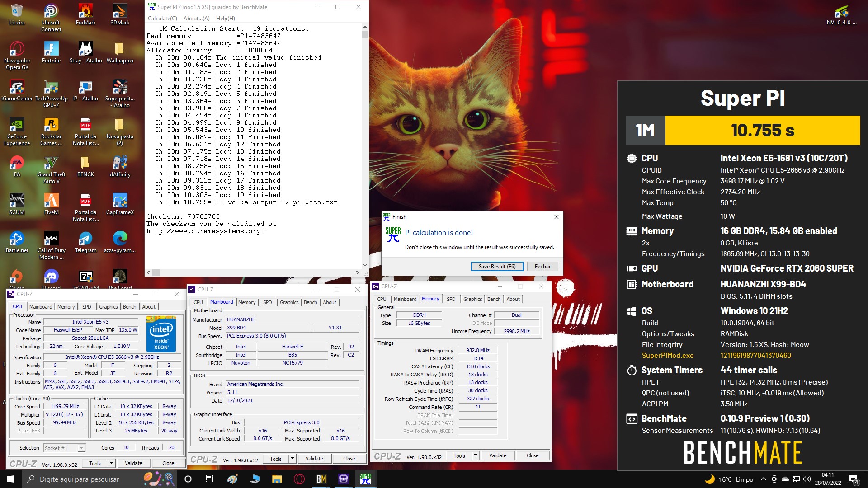Click the weather 16°C Limpo widget

(x=729, y=479)
